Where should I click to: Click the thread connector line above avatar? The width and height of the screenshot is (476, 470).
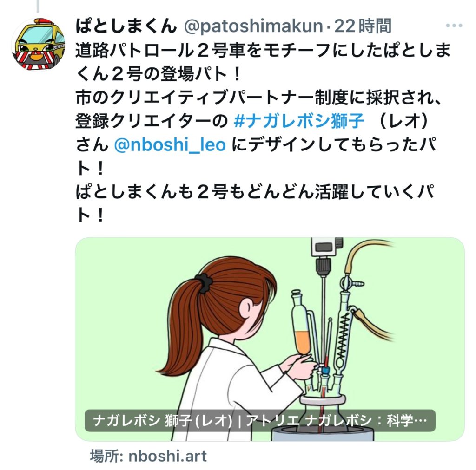coord(38,6)
